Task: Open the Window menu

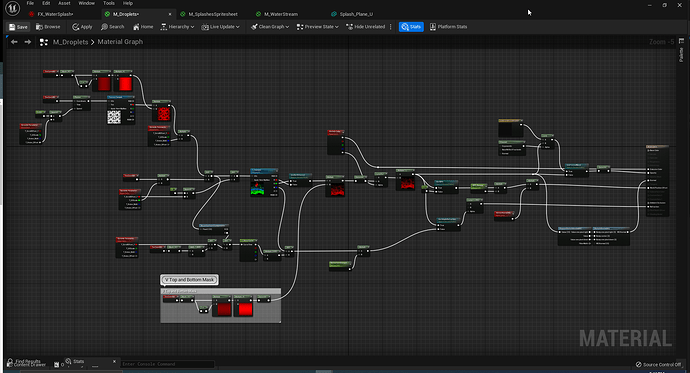Action: tap(86, 3)
